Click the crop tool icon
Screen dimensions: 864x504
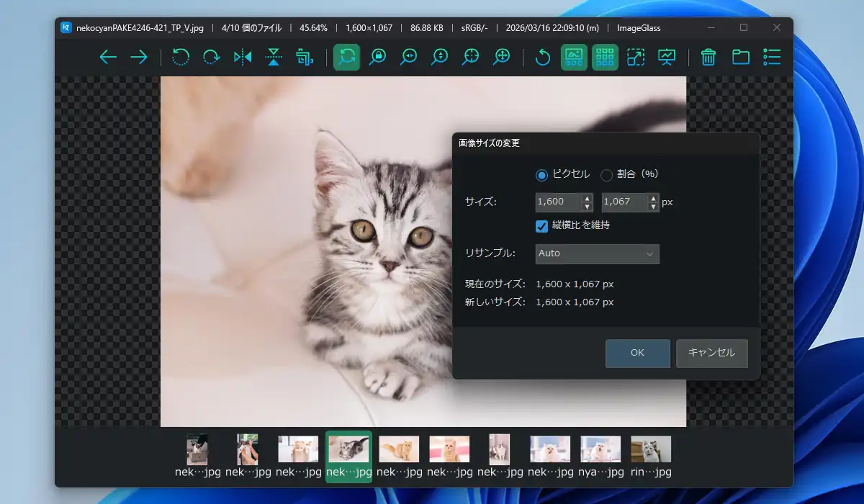click(x=305, y=58)
